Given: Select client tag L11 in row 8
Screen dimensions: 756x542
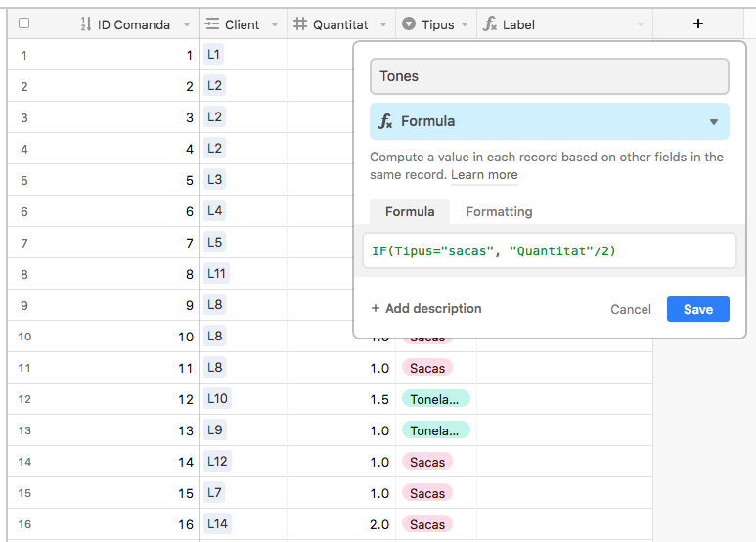Looking at the screenshot, I should (x=216, y=273).
